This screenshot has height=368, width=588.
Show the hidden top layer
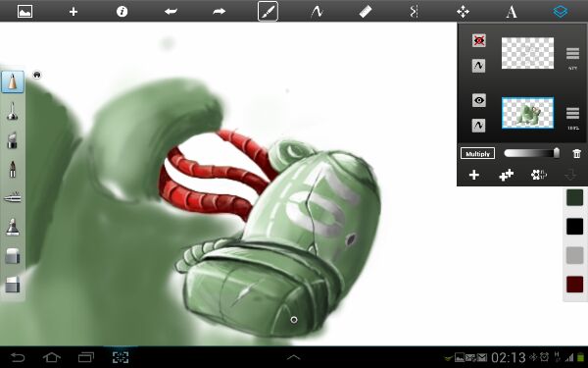479,40
